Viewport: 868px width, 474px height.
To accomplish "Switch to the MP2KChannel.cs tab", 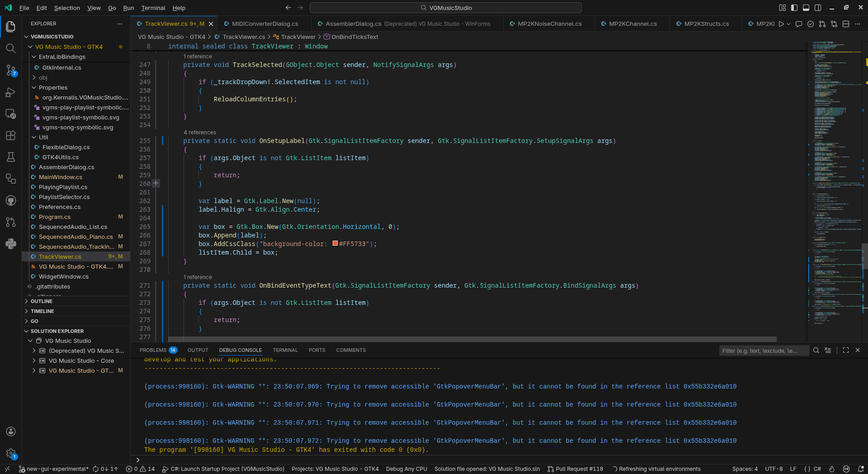I will [x=632, y=24].
